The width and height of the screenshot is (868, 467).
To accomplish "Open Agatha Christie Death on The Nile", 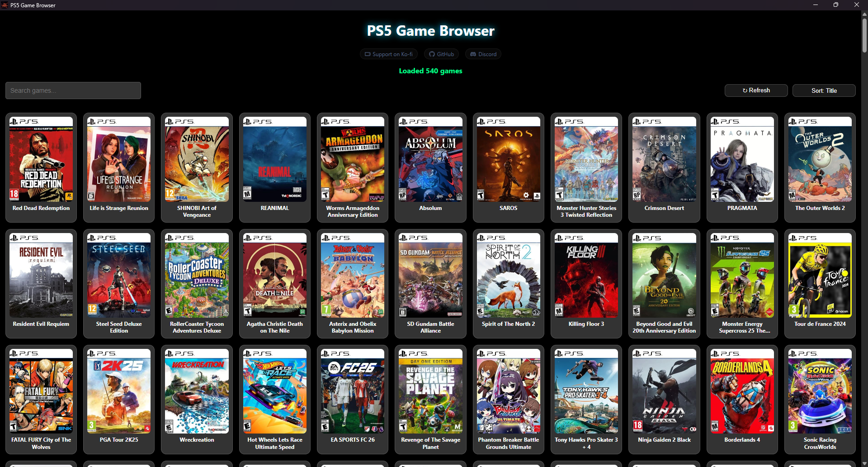I will pyautogui.click(x=275, y=275).
